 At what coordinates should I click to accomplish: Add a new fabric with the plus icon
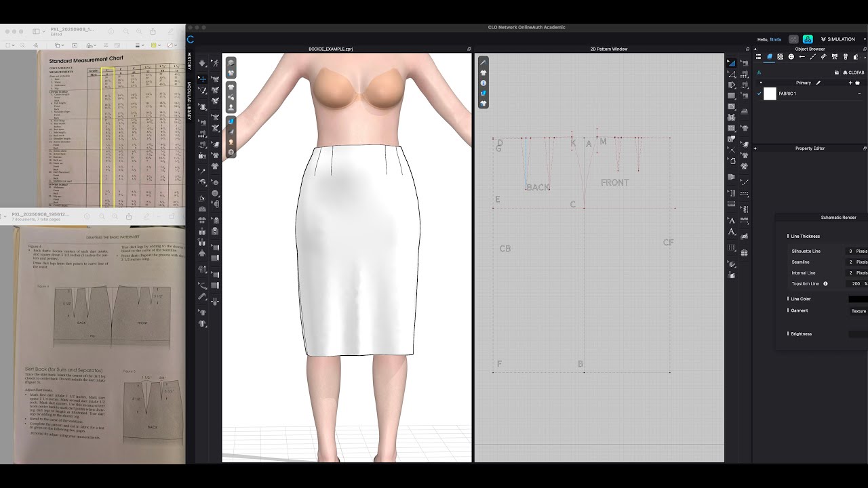click(850, 83)
